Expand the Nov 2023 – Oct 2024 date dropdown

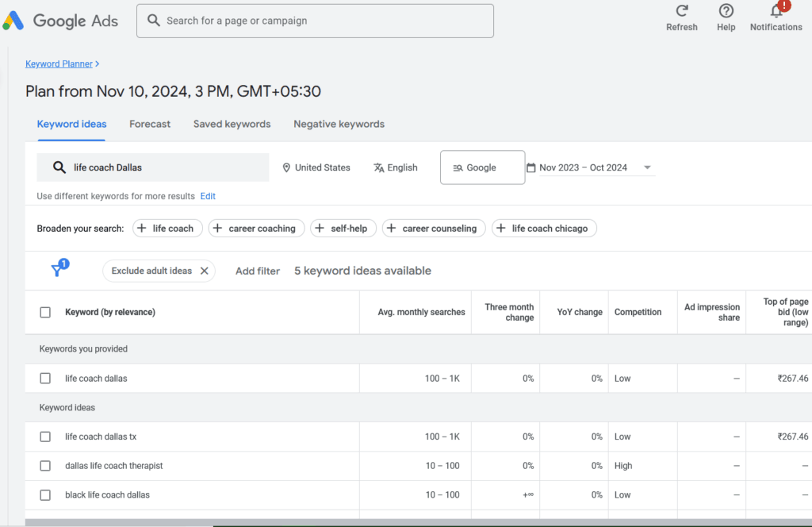[647, 167]
